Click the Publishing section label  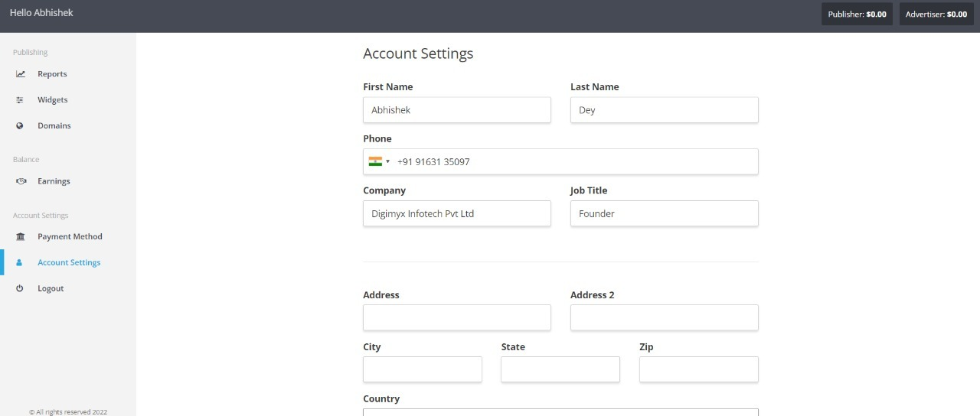click(x=31, y=53)
